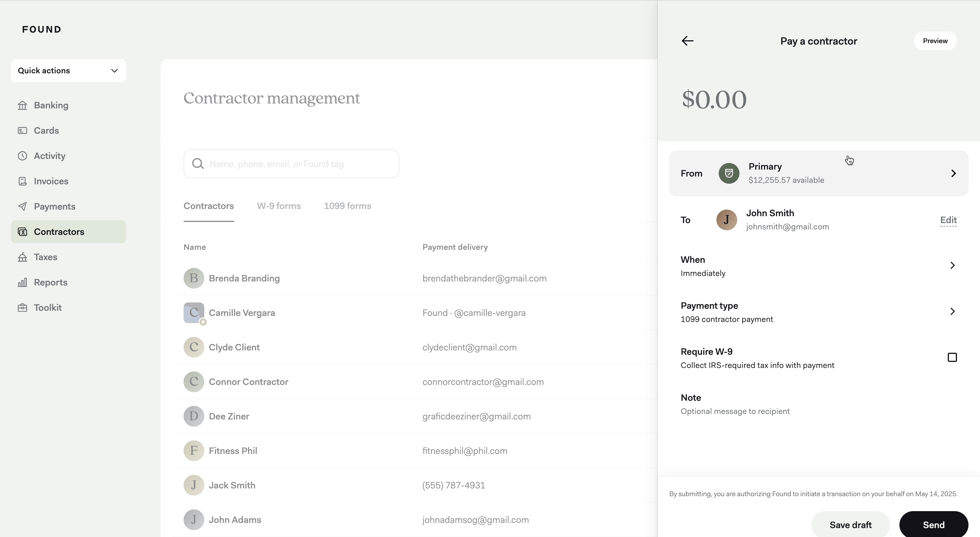
Task: Click Fitness Phil's avatar
Action: point(194,451)
